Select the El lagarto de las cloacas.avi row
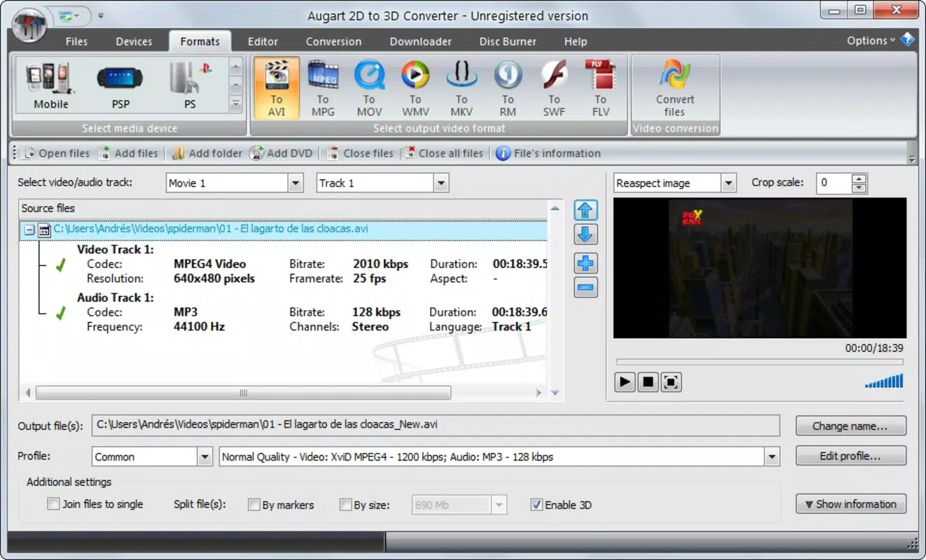Viewport: 926px width, 560px height. pyautogui.click(x=284, y=230)
